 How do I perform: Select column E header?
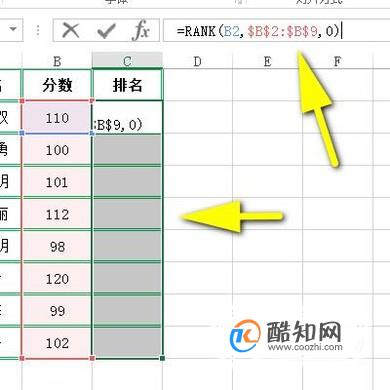click(267, 61)
